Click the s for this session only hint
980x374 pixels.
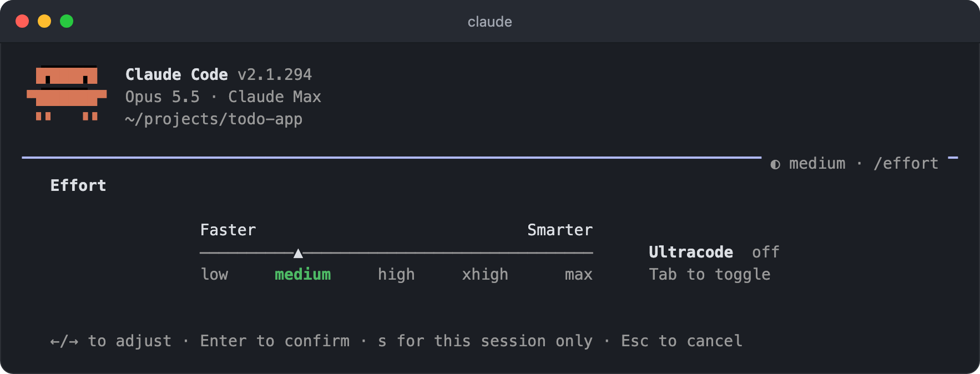coord(485,341)
